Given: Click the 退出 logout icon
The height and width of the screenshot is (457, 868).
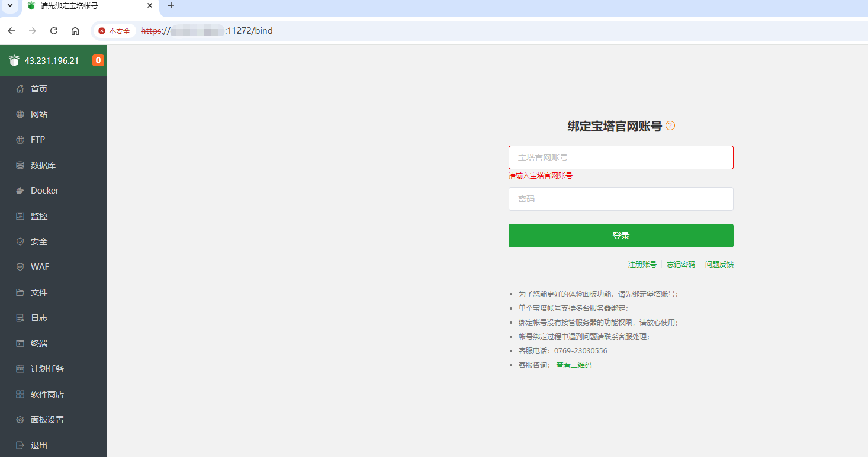Looking at the screenshot, I should point(20,445).
